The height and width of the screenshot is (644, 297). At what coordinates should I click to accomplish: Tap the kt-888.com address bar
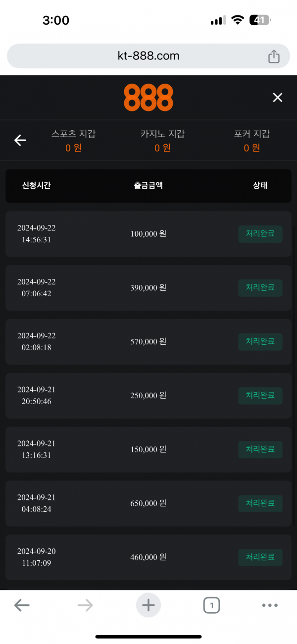pos(148,56)
